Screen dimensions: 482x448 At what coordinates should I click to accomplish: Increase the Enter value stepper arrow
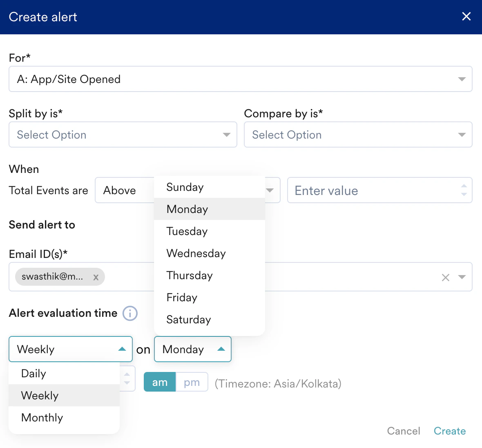pyautogui.click(x=464, y=186)
